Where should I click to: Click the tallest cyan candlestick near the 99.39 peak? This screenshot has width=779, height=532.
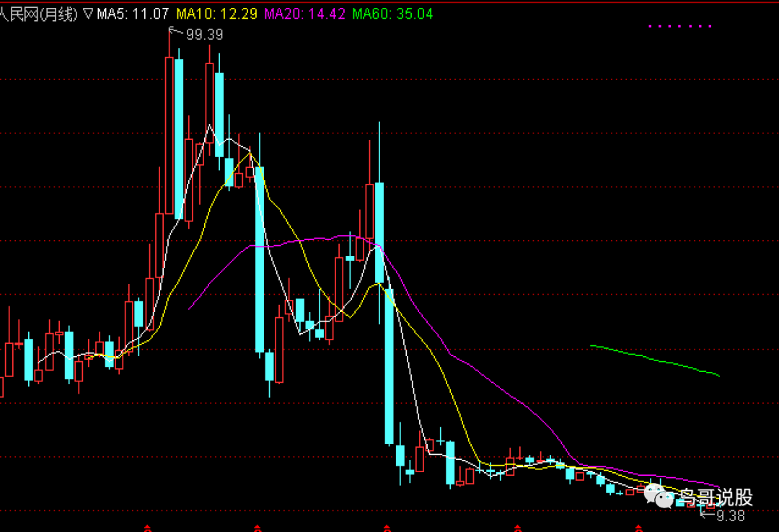pyautogui.click(x=179, y=138)
